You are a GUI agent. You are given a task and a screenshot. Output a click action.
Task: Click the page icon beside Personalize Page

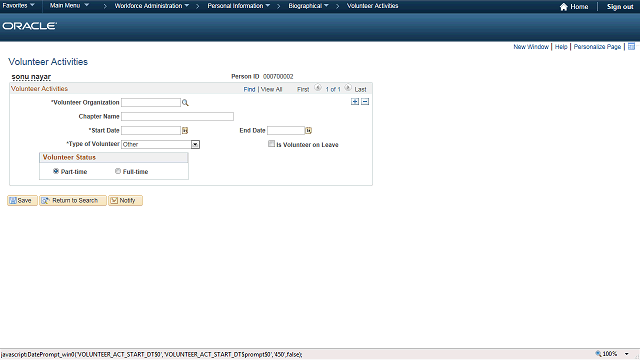pyautogui.click(x=631, y=47)
